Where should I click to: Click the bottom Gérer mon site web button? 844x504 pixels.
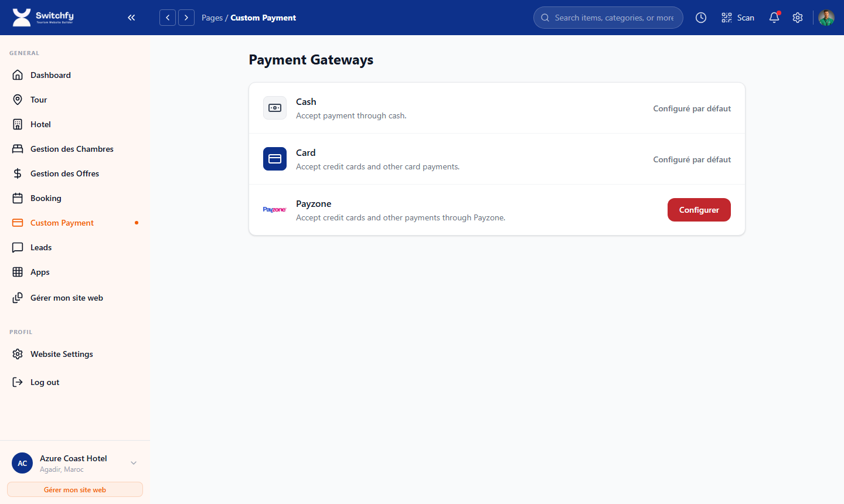75,489
